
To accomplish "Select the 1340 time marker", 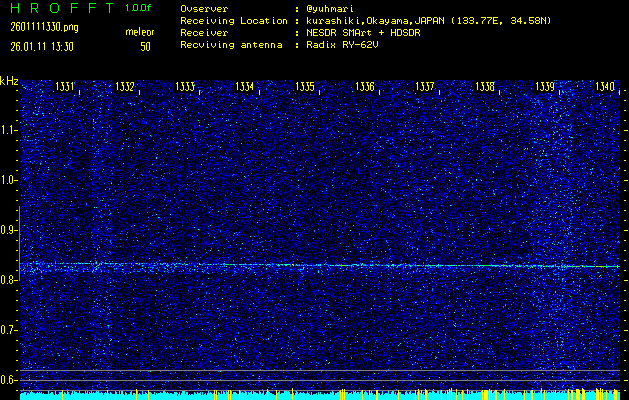I will (x=605, y=87).
